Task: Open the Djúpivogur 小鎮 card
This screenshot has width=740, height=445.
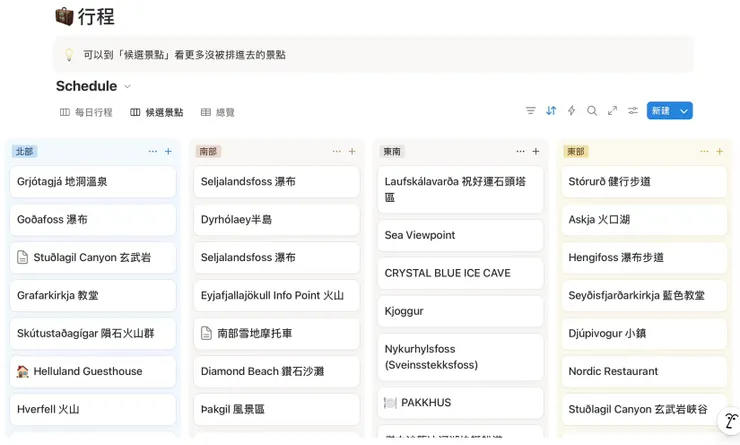Action: 644,333
